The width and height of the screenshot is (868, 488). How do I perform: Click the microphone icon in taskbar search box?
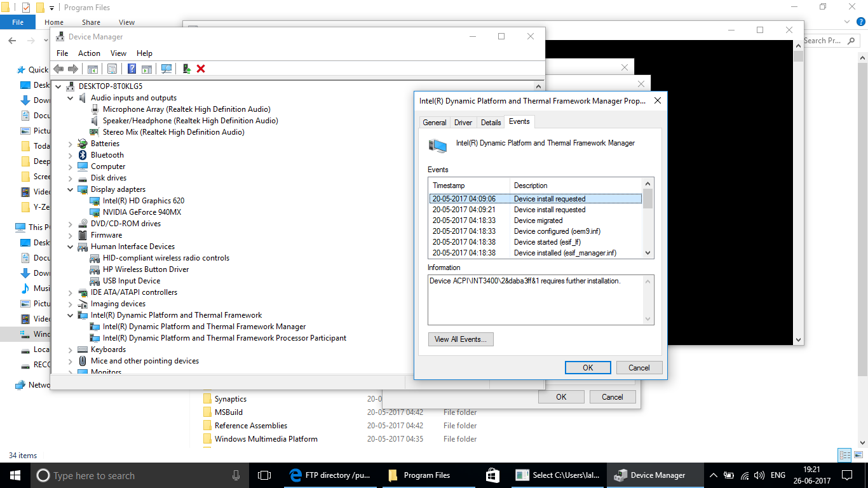(x=236, y=475)
